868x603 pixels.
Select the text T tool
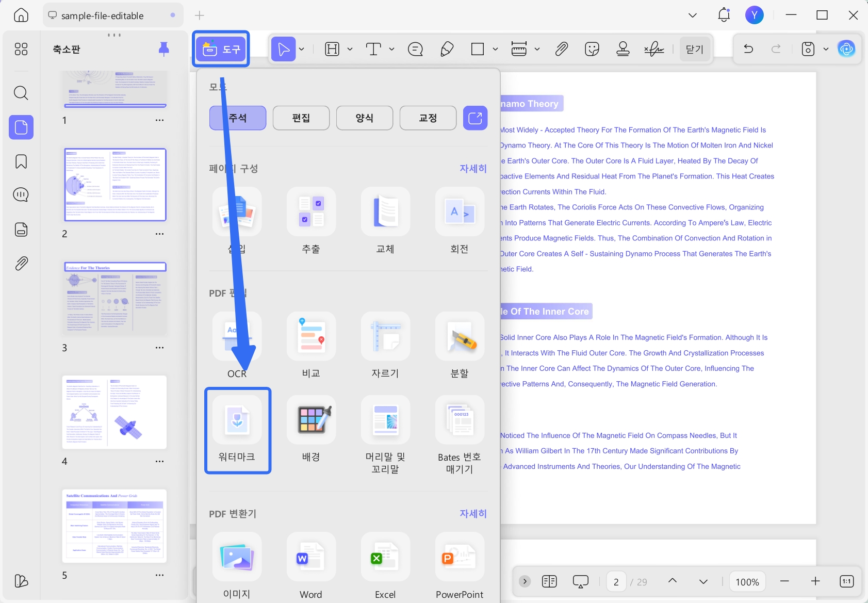[373, 49]
